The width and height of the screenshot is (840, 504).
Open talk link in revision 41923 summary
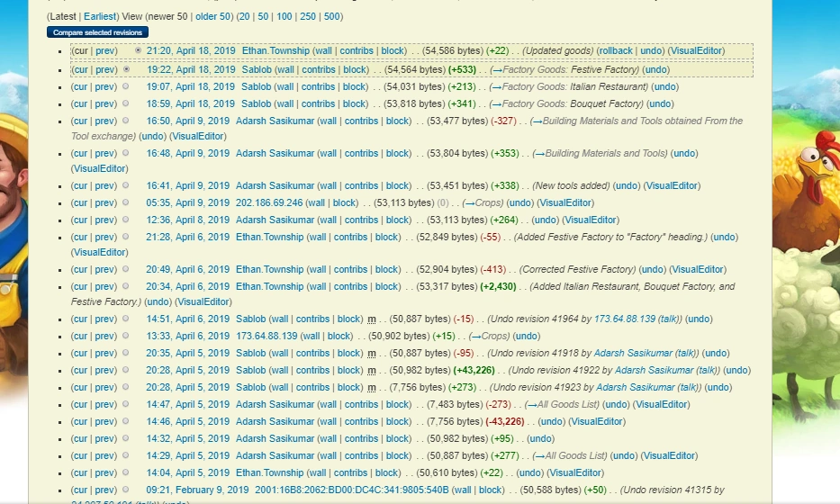[688, 387]
